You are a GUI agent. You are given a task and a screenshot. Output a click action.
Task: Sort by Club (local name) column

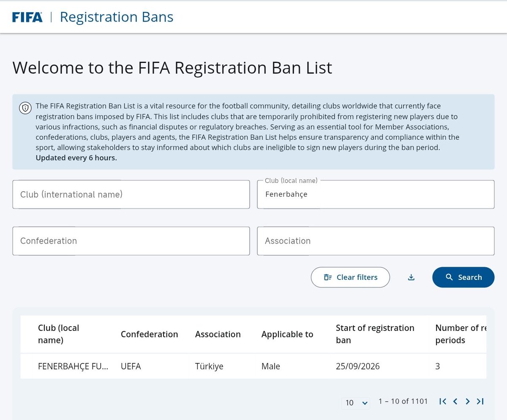58,334
